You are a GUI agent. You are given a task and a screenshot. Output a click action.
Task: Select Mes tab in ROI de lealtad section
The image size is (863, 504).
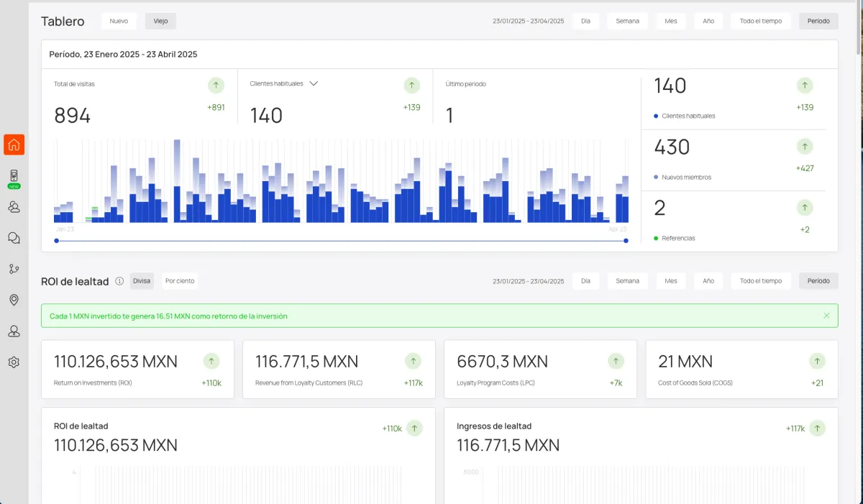[670, 281]
